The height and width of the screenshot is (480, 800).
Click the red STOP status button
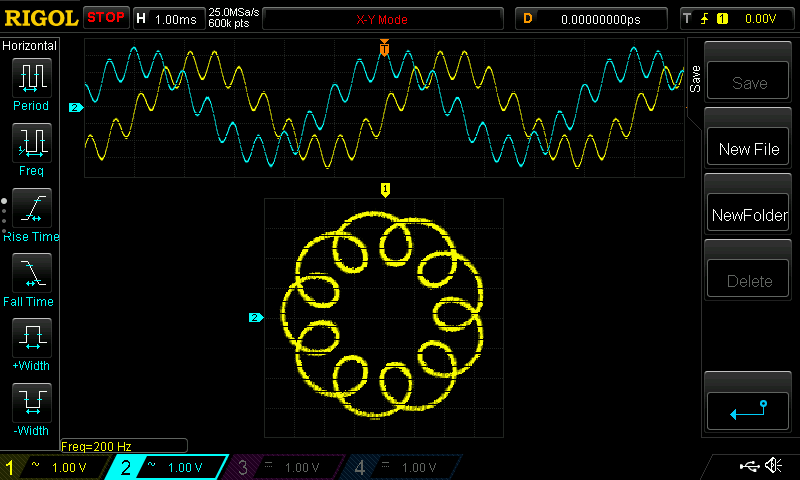(106, 17)
